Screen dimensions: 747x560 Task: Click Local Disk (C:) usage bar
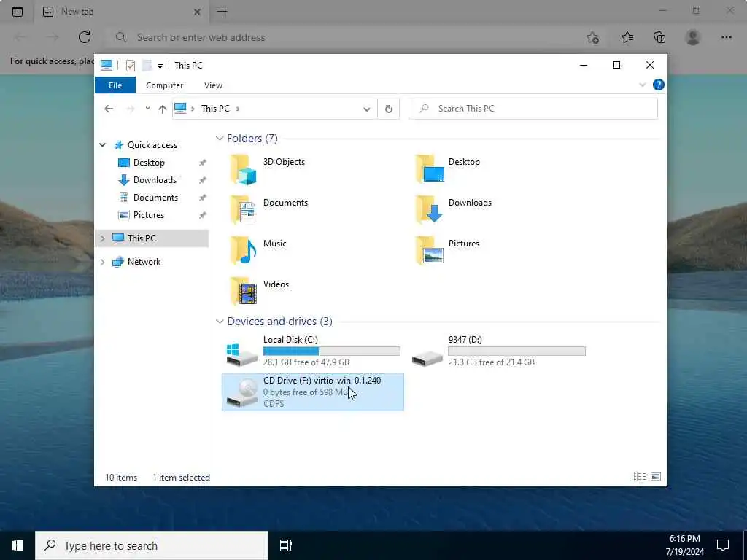click(332, 351)
